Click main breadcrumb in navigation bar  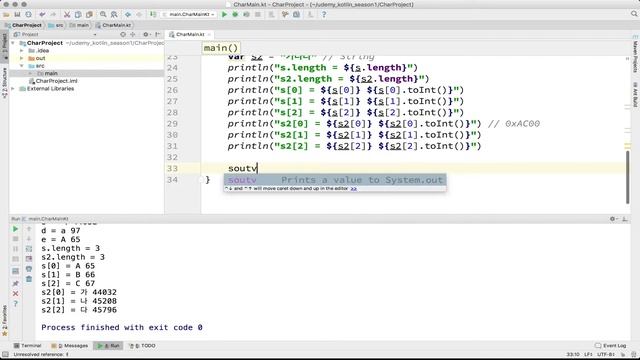pyautogui.click(x=80, y=25)
